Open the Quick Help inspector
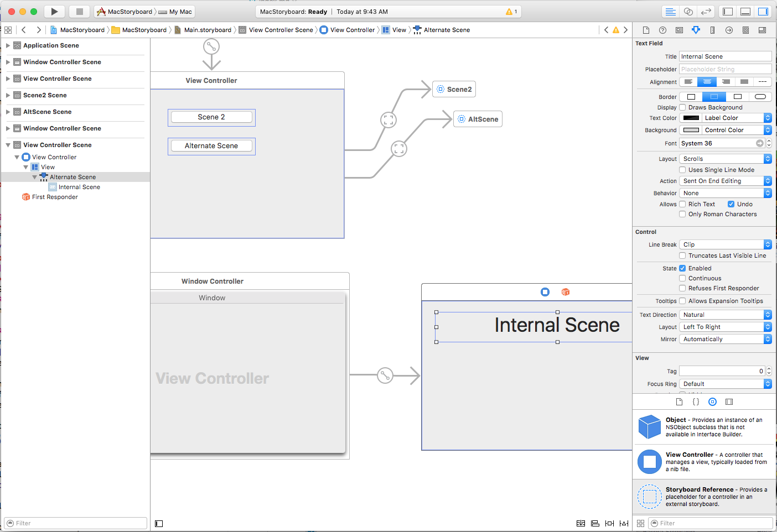Viewport: 777px width, 532px height. point(662,30)
